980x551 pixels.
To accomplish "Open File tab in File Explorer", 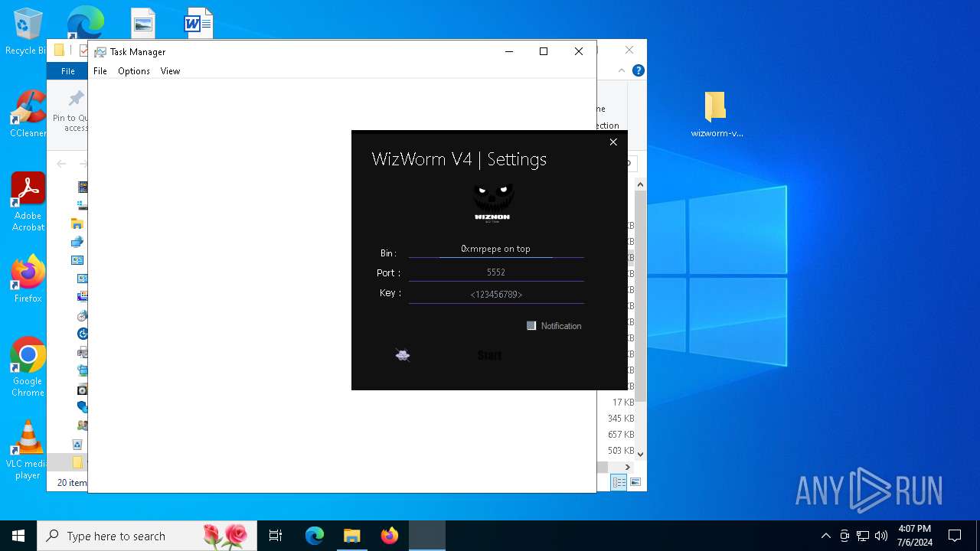I will pos(68,71).
